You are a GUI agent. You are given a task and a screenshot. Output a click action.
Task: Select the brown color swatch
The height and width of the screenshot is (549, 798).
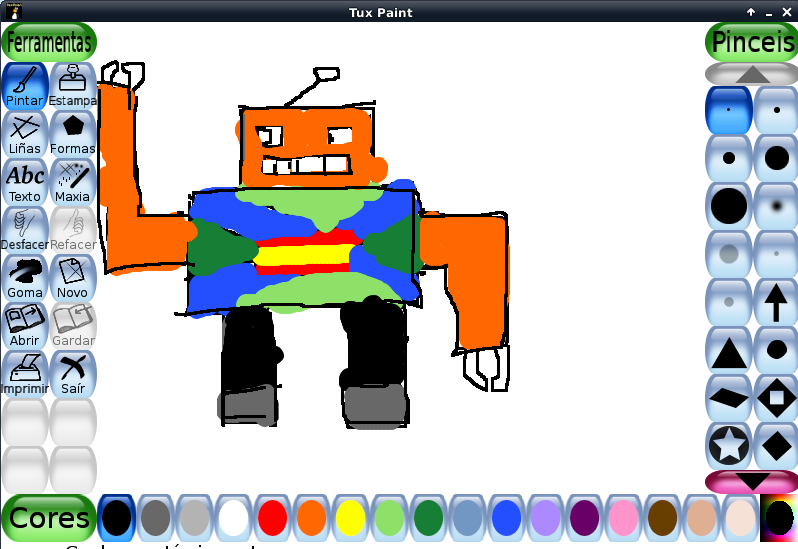pyautogui.click(x=663, y=518)
